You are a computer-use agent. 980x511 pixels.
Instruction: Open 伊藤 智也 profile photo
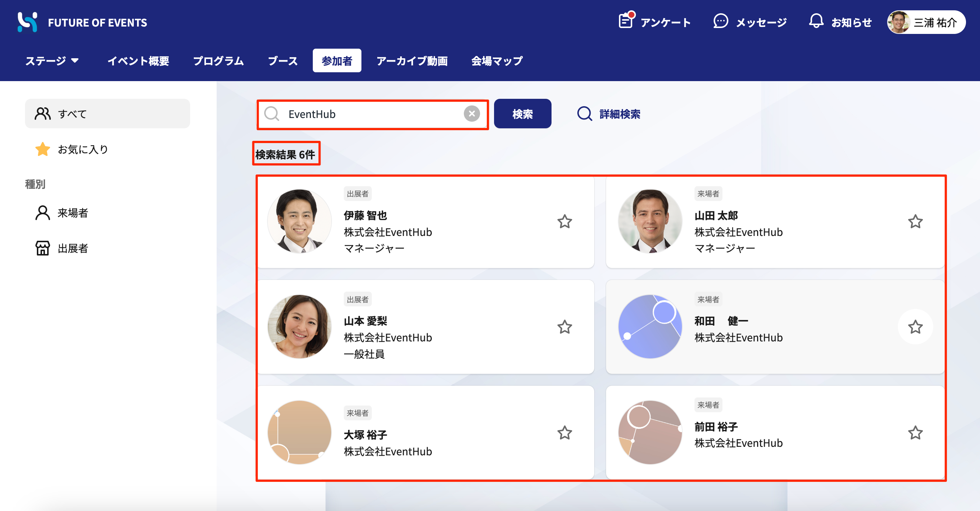pos(300,221)
